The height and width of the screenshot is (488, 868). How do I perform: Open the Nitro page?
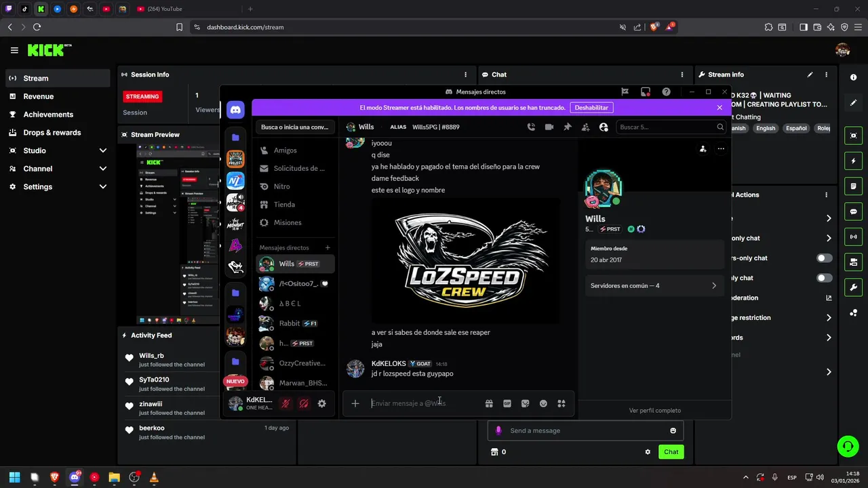coord(296,186)
